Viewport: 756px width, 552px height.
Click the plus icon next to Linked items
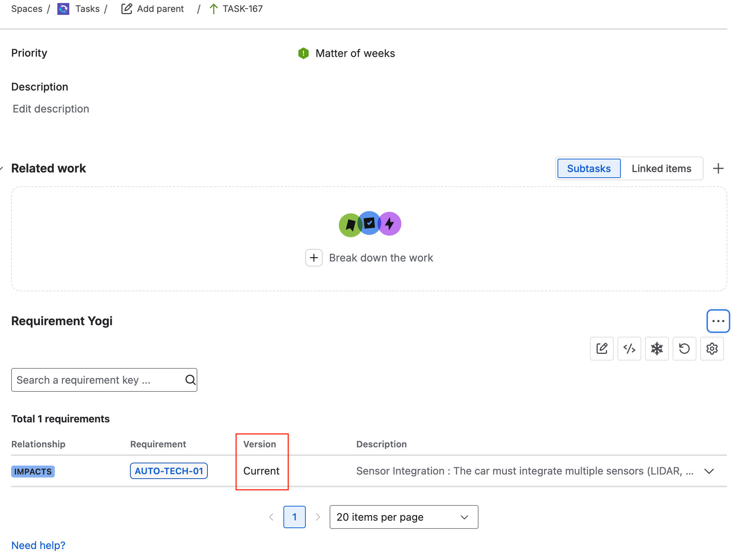[x=718, y=168]
